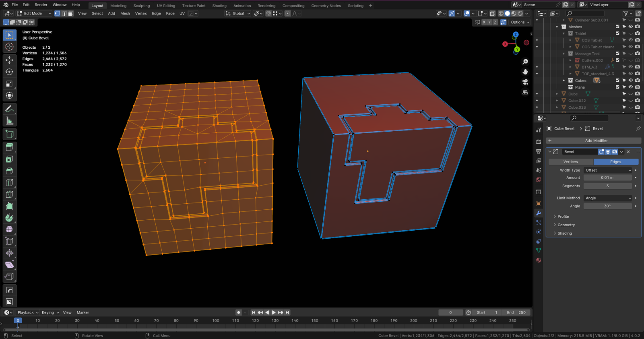Toggle Bevel modifier viewport display
The width and height of the screenshot is (644, 339).
[608, 152]
